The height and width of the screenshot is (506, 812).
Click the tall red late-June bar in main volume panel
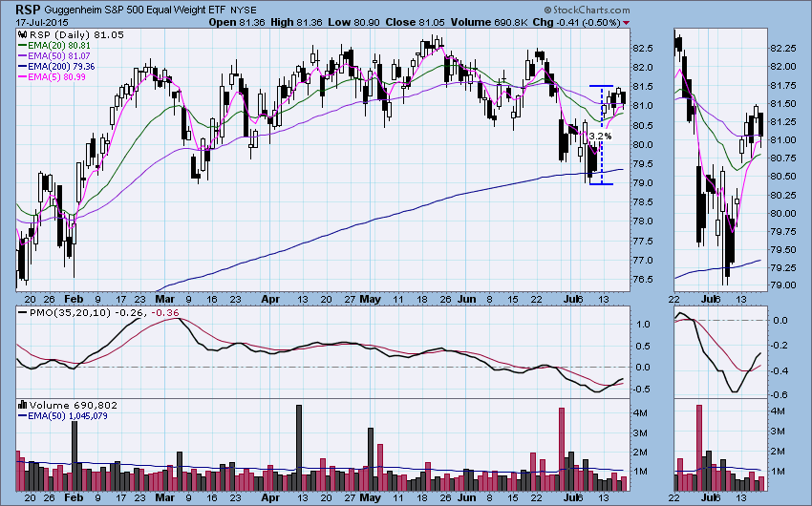[x=562, y=450]
